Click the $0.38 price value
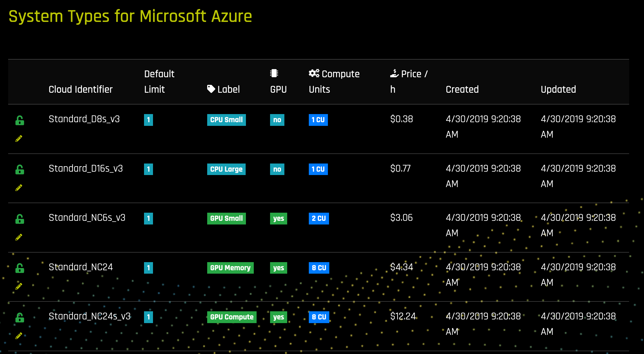Screen dimensions: 644x354 (401, 119)
